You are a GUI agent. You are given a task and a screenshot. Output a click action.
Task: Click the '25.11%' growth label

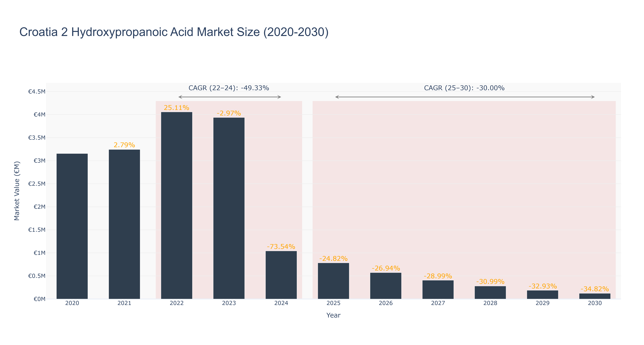(x=177, y=108)
